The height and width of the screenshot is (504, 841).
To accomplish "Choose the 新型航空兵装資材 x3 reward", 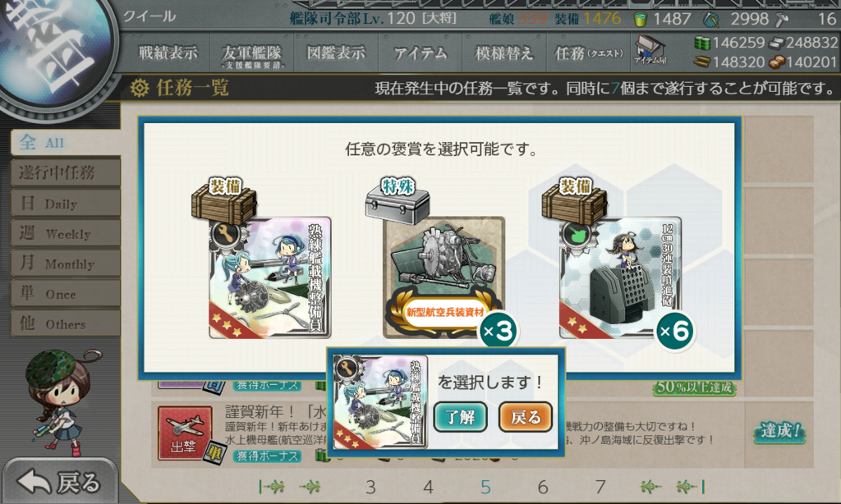I will coord(444,277).
